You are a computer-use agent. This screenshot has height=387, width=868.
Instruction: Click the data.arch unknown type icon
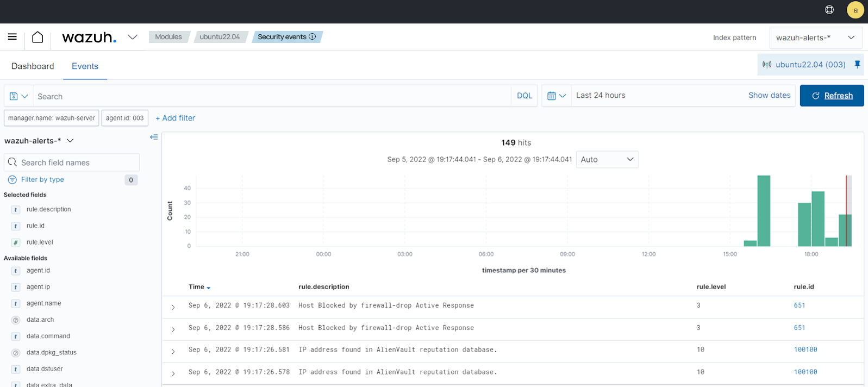16,320
